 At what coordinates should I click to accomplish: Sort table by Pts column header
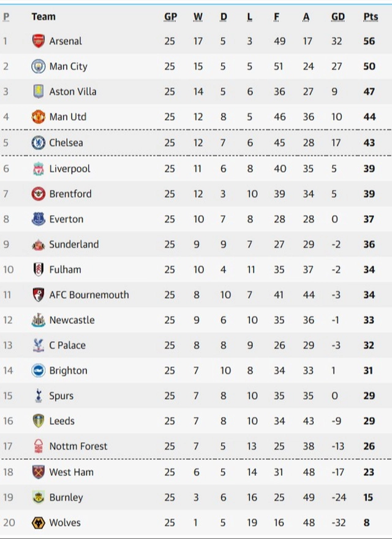(370, 17)
